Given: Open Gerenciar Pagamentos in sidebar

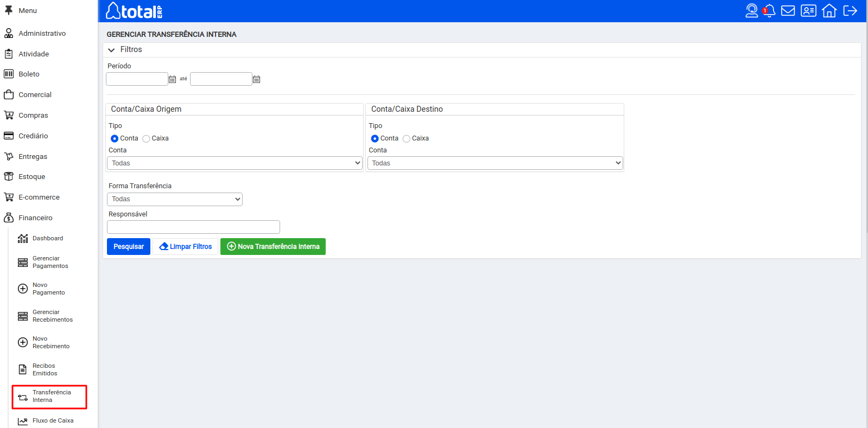Looking at the screenshot, I should (x=49, y=263).
